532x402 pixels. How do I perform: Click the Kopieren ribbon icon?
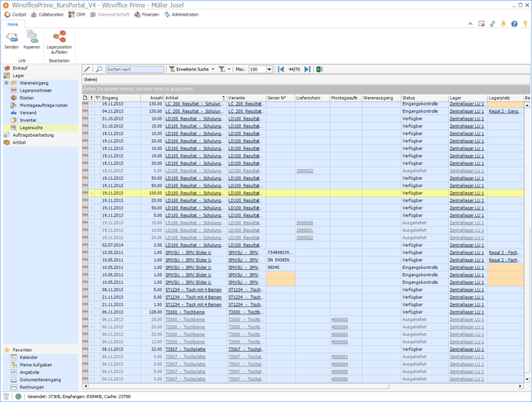coord(32,37)
